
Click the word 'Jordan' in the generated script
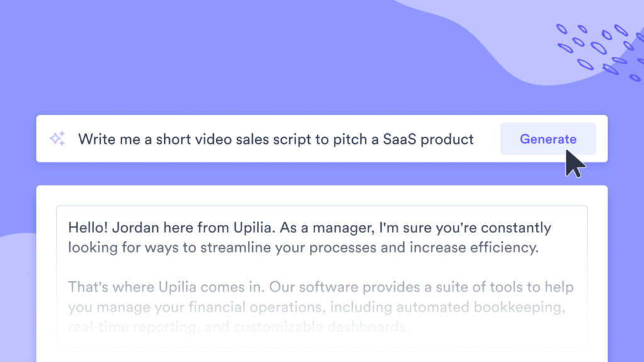point(135,228)
